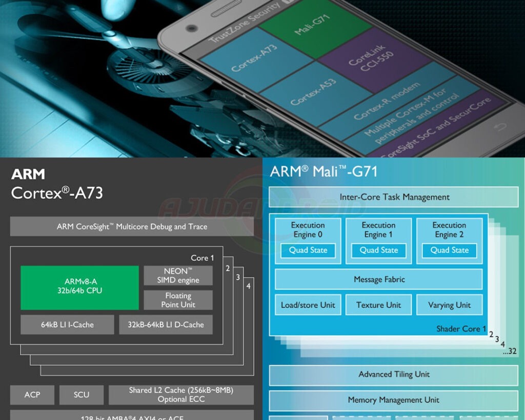Click the ARM Mali-G71 heading

[324, 171]
